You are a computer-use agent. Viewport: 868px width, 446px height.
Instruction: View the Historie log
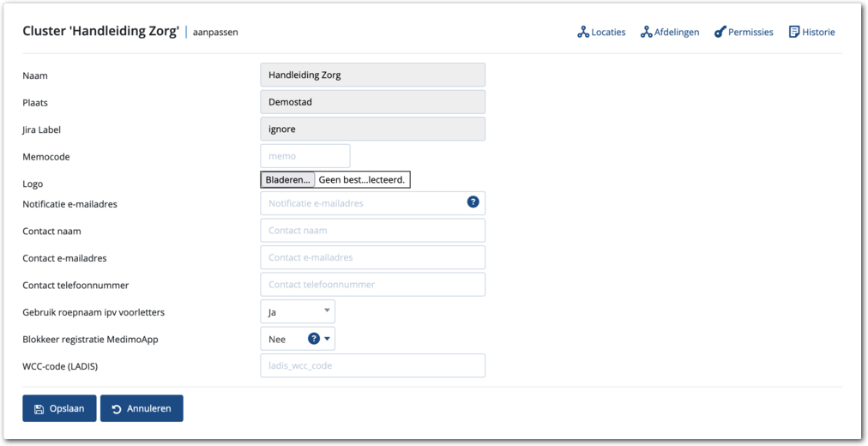(x=818, y=33)
